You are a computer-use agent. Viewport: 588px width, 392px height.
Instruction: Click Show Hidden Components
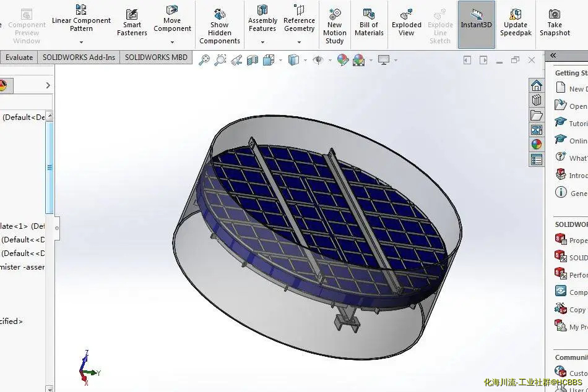[x=219, y=27]
